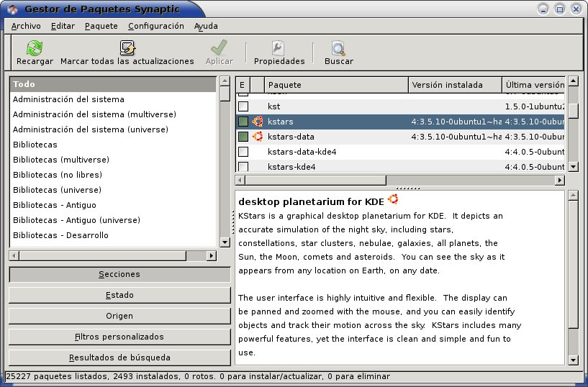The width and height of the screenshot is (588, 387).
Task: Open Propiedades via the wrench icon
Action: pyautogui.click(x=279, y=48)
